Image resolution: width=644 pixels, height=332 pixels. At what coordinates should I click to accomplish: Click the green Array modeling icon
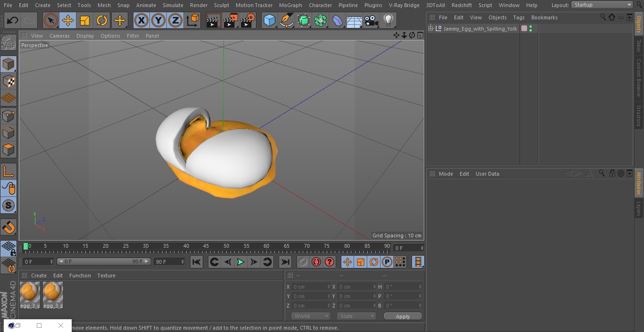321,20
